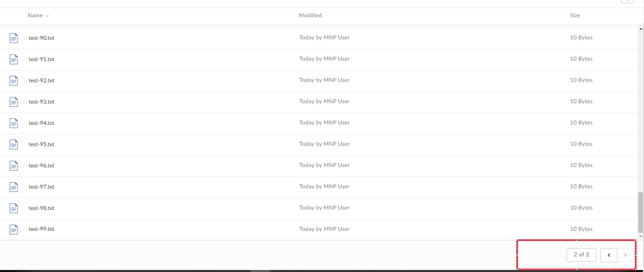Click the plus button in the top-right corner
The width and height of the screenshot is (644, 272).
628,1
